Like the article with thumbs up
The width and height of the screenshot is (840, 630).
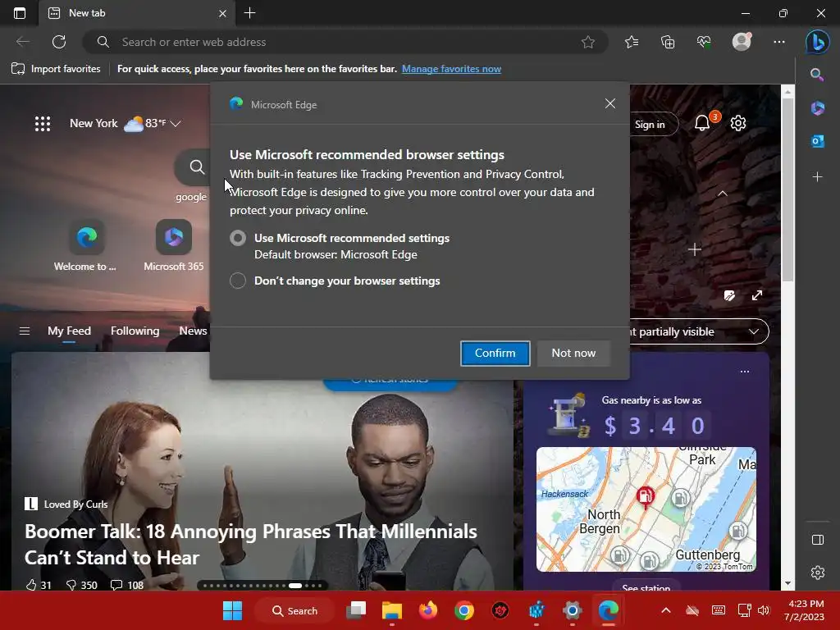[x=32, y=585]
